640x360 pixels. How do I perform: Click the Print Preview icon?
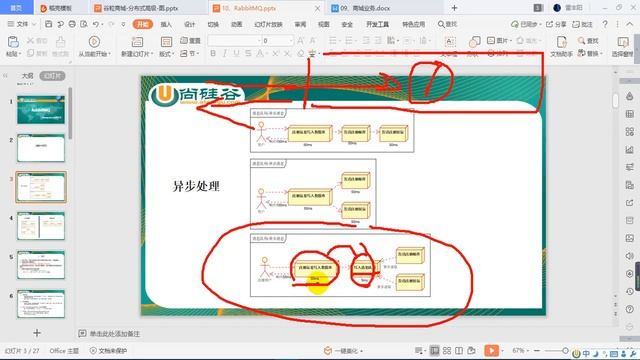tap(84, 24)
